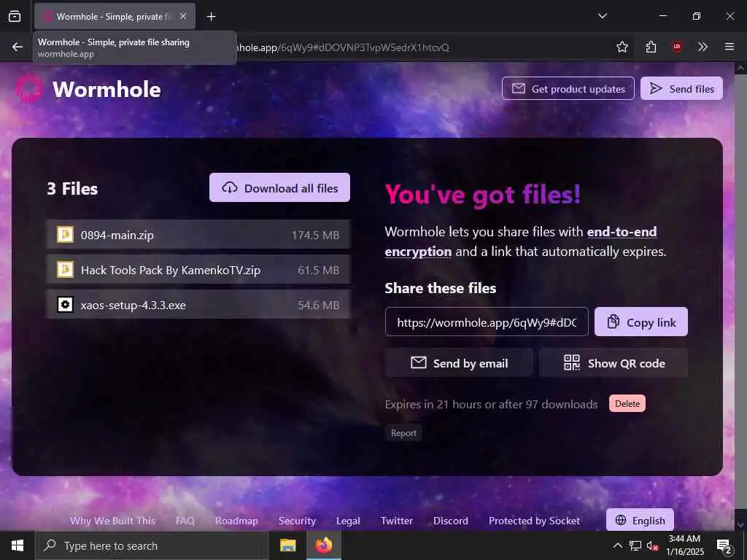The height and width of the screenshot is (560, 747).
Task: Select xaos-setup-4.3.3.exe file name
Action: click(133, 306)
